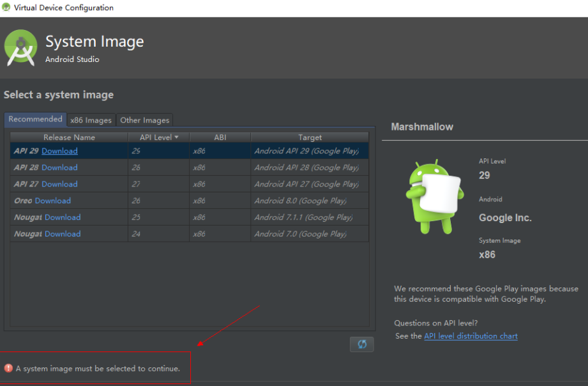Image resolution: width=588 pixels, height=386 pixels.
Task: Download the API 29 system image
Action: [59, 151]
